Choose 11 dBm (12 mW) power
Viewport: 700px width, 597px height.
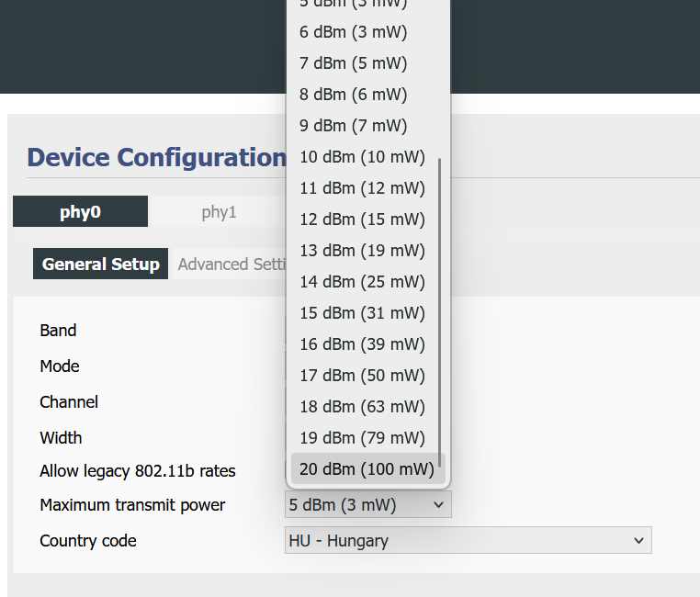tap(362, 188)
